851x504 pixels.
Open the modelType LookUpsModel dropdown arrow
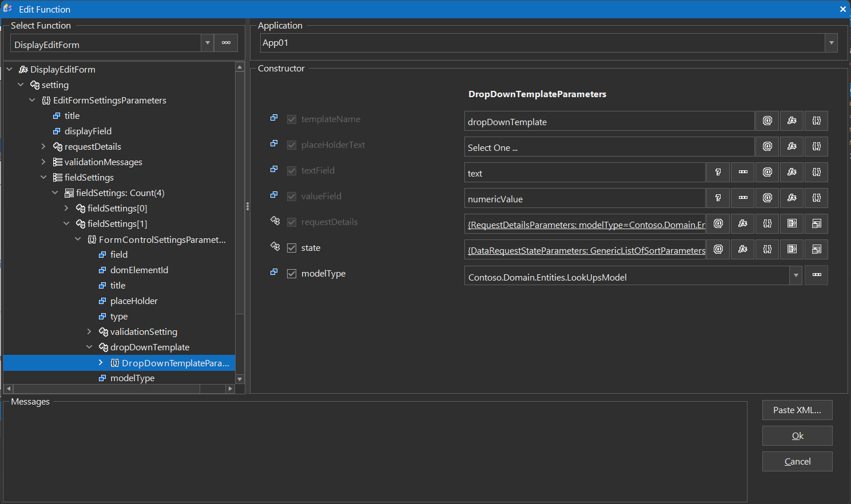click(796, 275)
